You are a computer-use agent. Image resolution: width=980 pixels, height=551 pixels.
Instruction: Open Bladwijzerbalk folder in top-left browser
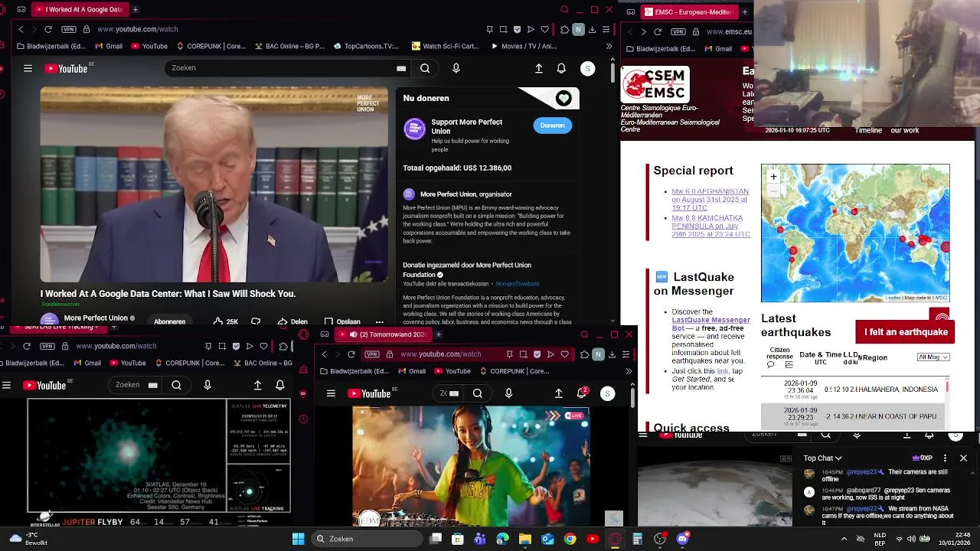coord(51,46)
